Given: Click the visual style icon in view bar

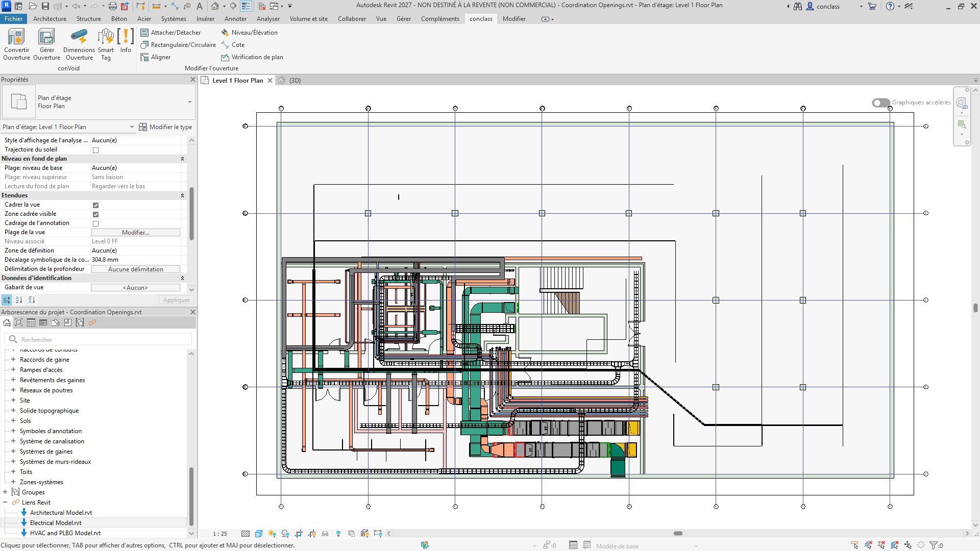Looking at the screenshot, I should click(x=259, y=534).
